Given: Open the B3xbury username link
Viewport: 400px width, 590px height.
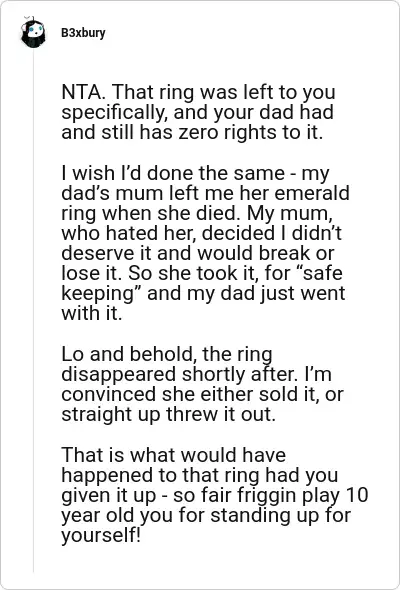Looking at the screenshot, I should (x=83, y=33).
